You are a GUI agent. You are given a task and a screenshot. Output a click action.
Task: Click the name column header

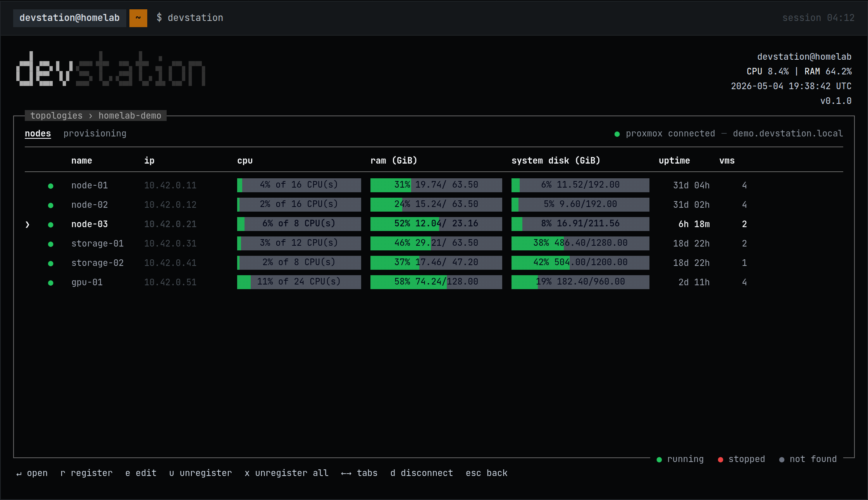tap(82, 160)
